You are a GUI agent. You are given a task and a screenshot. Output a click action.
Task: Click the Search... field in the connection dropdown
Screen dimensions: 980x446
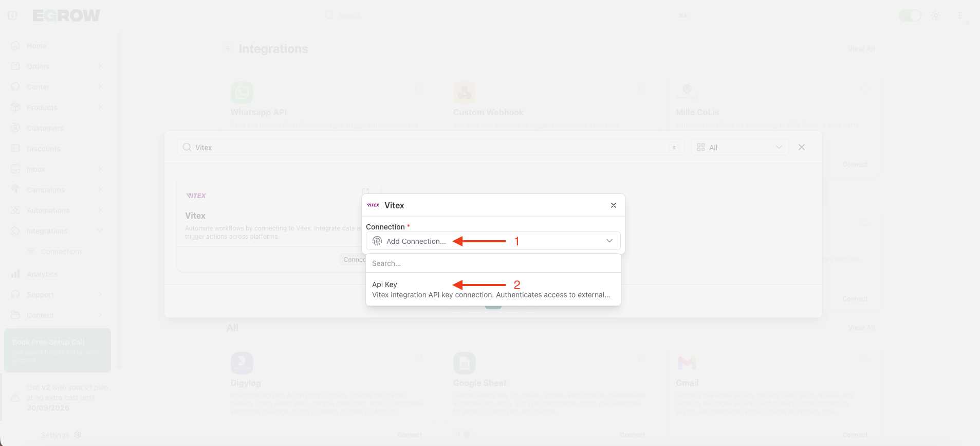[x=493, y=263]
